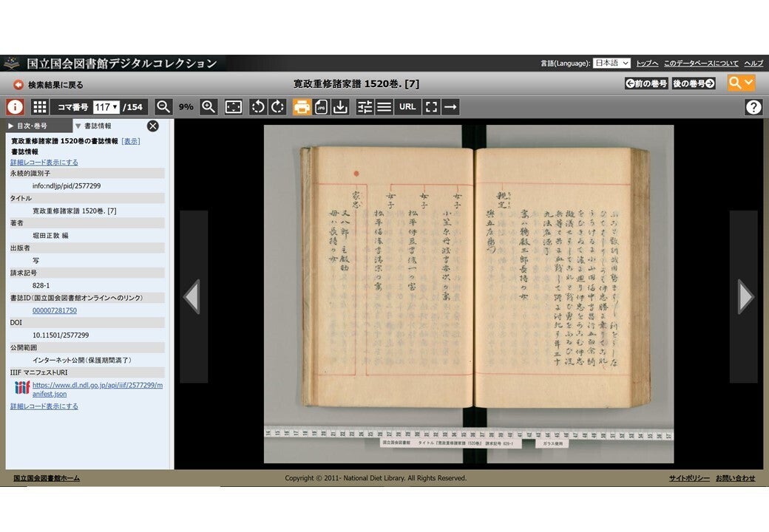Rotate the page counterclockwise
769x532 pixels.
(x=257, y=107)
